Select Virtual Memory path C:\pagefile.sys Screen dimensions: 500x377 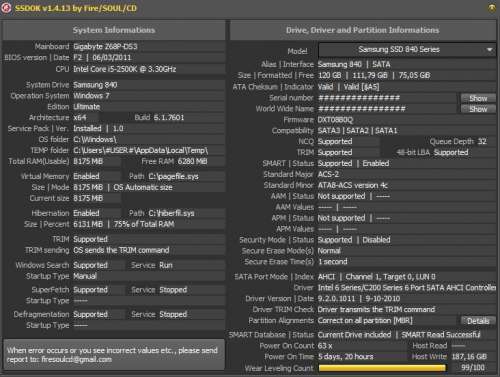point(173,176)
